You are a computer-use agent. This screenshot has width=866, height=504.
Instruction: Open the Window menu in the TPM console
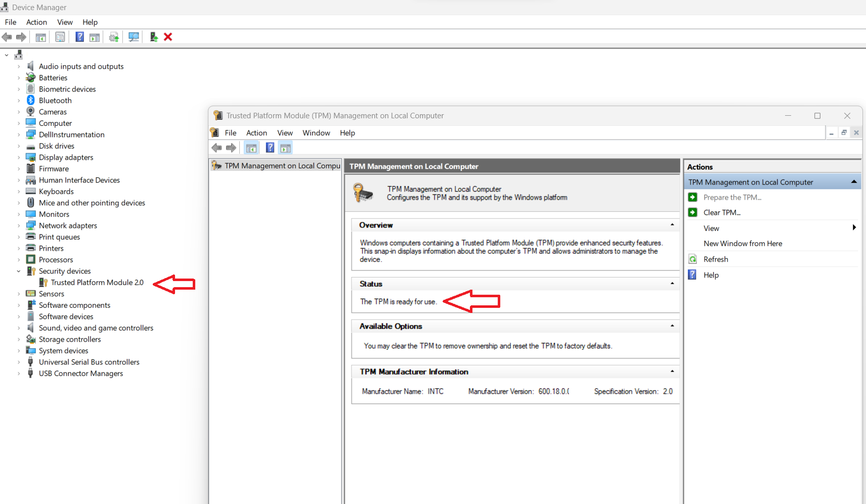tap(316, 132)
